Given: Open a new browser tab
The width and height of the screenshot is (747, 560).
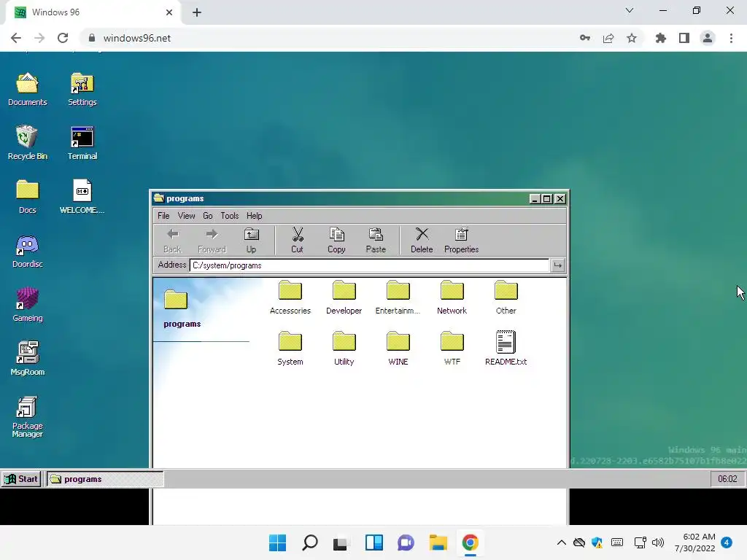Looking at the screenshot, I should tap(197, 12).
